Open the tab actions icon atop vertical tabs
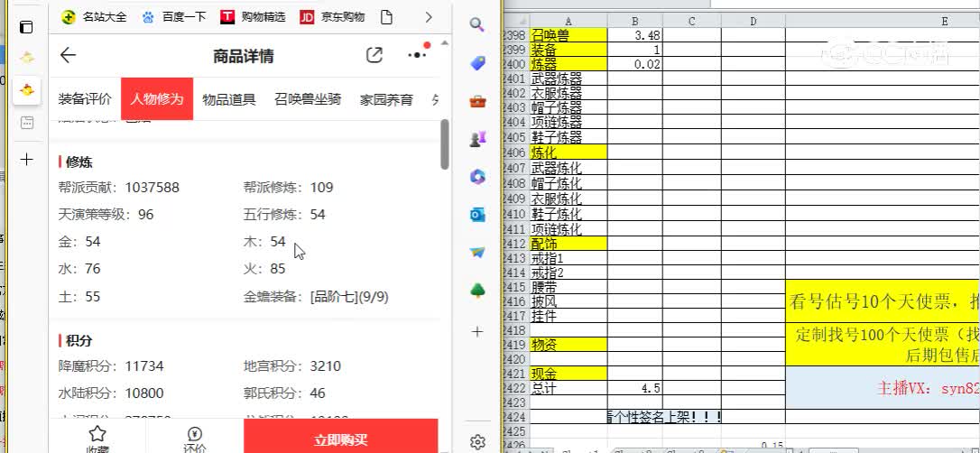The width and height of the screenshot is (980, 453). click(26, 26)
